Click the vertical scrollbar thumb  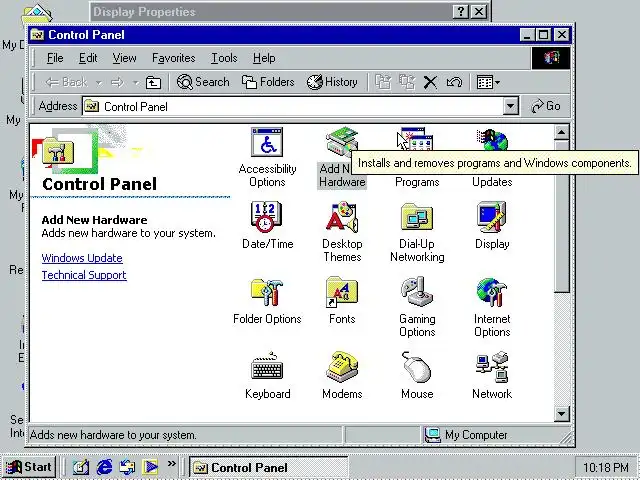coord(562,216)
